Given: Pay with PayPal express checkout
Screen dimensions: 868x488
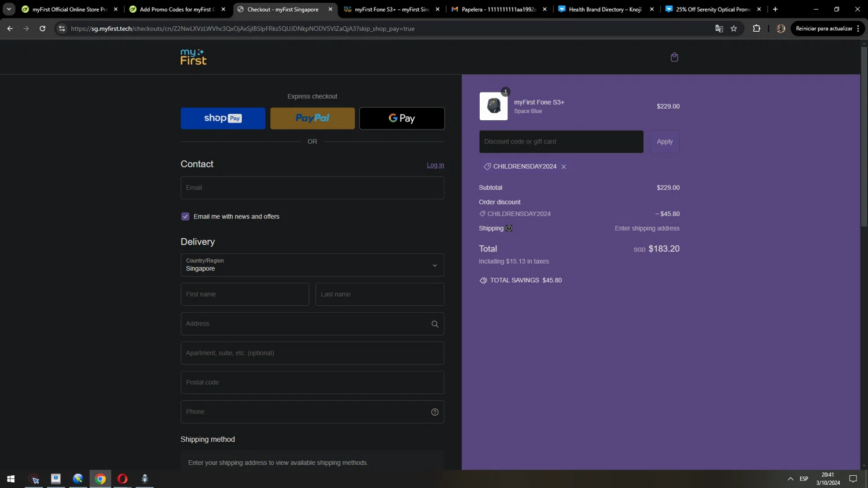Looking at the screenshot, I should point(312,118).
